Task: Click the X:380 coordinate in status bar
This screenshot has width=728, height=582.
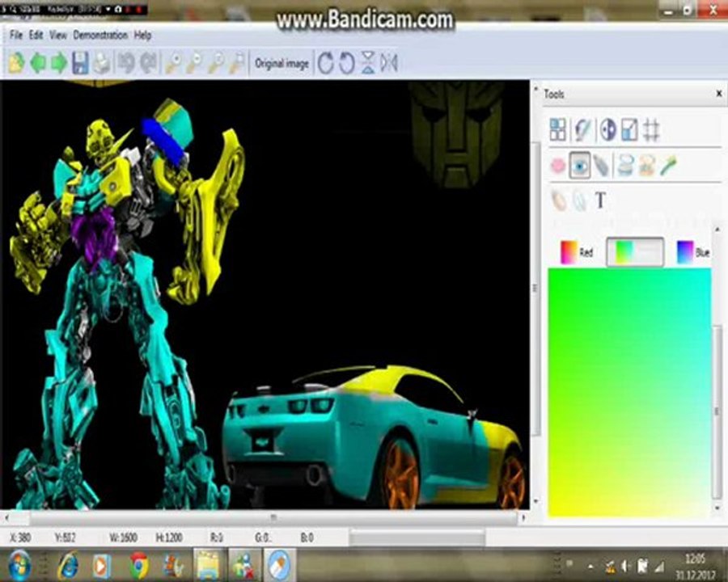Action: (20, 538)
